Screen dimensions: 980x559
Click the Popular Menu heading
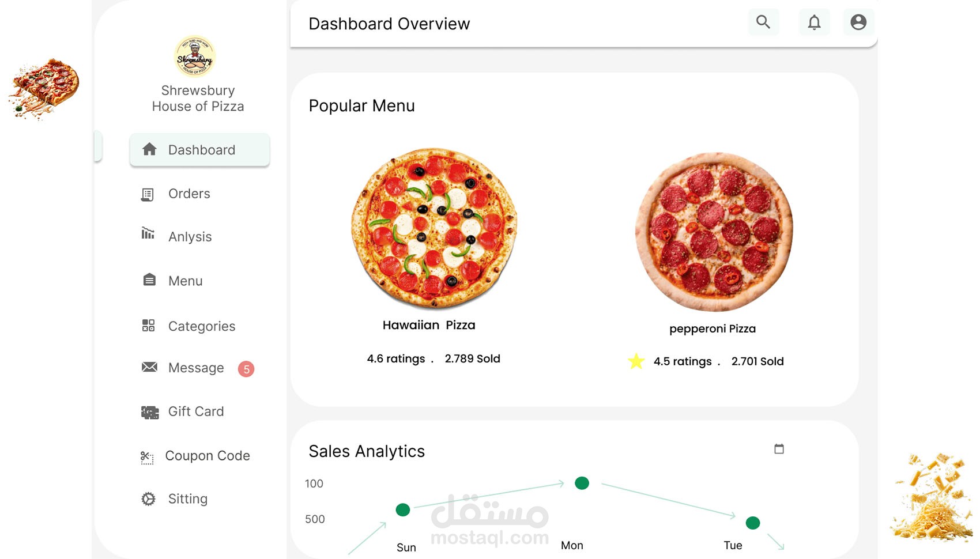click(361, 106)
